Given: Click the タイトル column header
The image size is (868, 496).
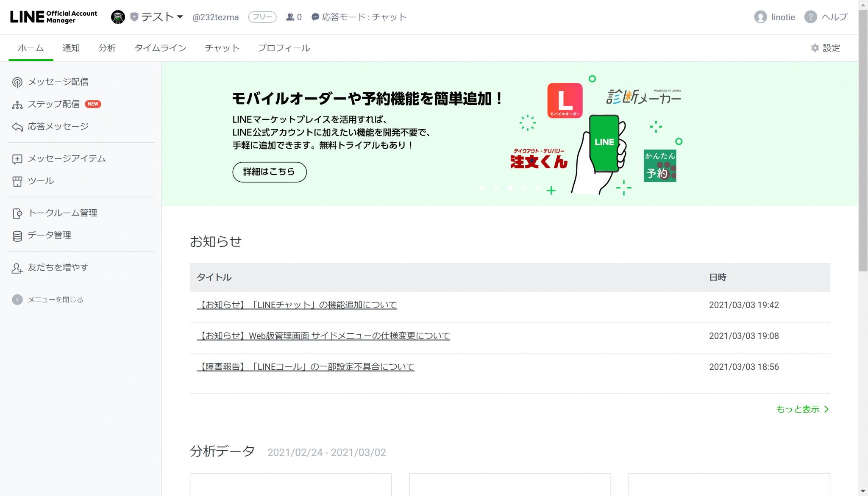Looking at the screenshot, I should pyautogui.click(x=214, y=277).
